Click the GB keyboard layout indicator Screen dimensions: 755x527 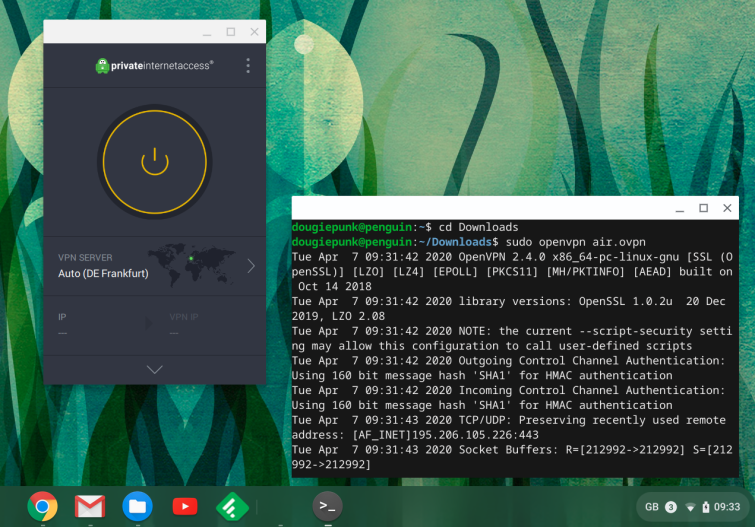coord(651,507)
